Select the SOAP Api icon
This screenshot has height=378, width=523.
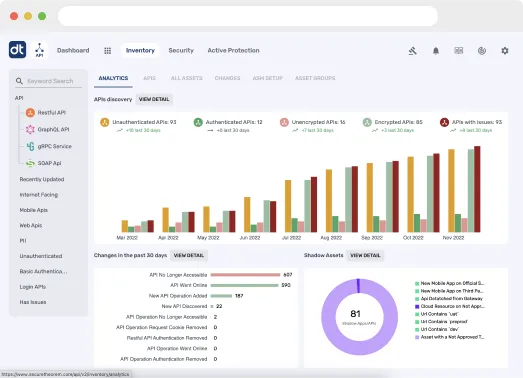click(30, 163)
